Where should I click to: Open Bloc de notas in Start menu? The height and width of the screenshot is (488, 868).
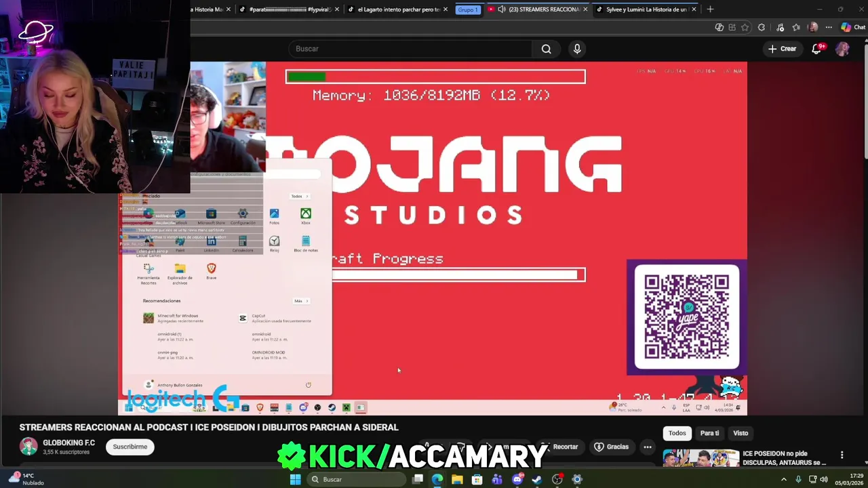coord(306,244)
